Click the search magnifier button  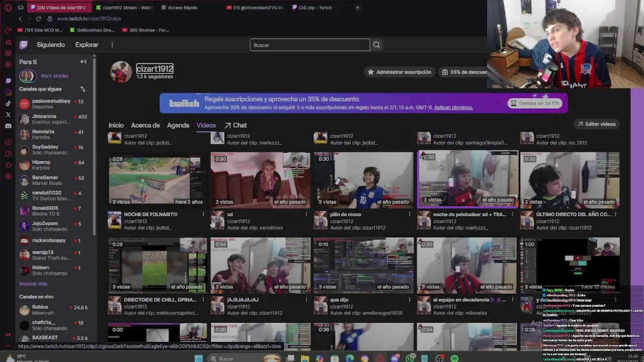click(x=376, y=45)
